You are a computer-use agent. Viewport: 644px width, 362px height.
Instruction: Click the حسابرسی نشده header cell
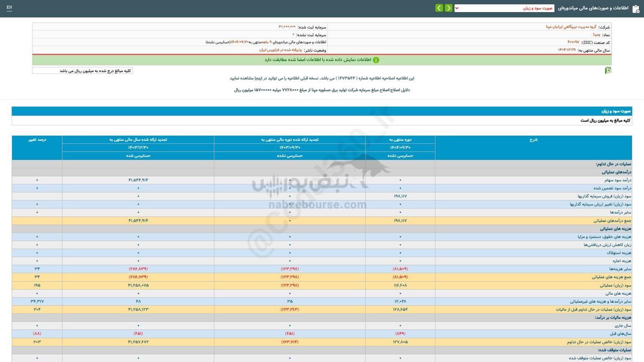pyautogui.click(x=400, y=155)
